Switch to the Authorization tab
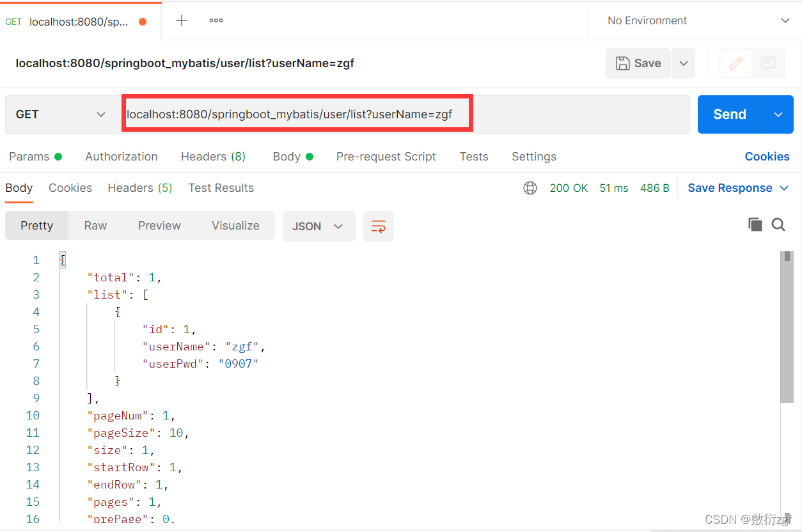 [x=122, y=157]
